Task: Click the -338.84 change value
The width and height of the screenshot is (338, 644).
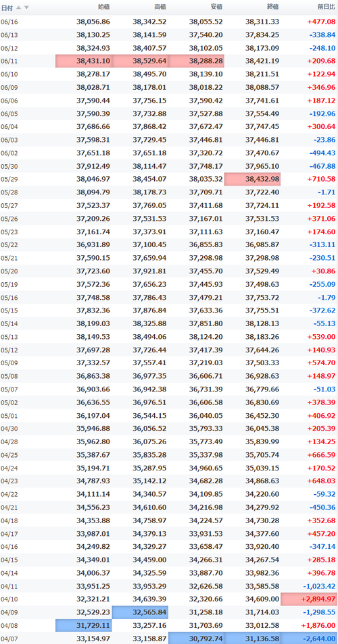Action: click(322, 35)
